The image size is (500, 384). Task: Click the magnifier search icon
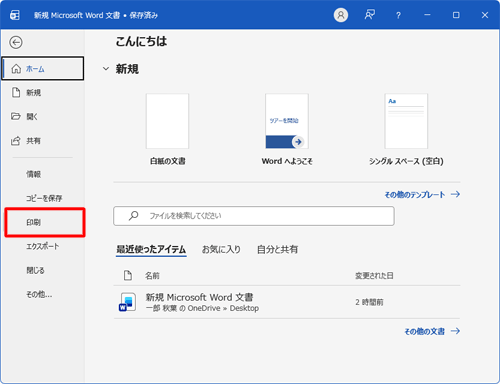click(x=133, y=216)
